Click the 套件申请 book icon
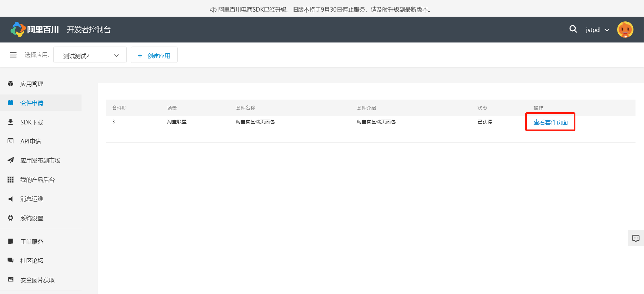 click(x=11, y=103)
